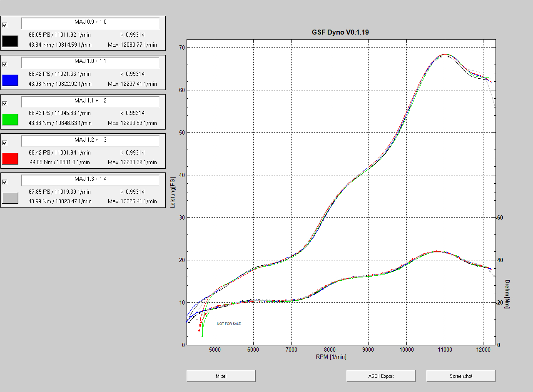Toggle the MAJ 1.0 + 1.1 run checkbox

click(5, 64)
